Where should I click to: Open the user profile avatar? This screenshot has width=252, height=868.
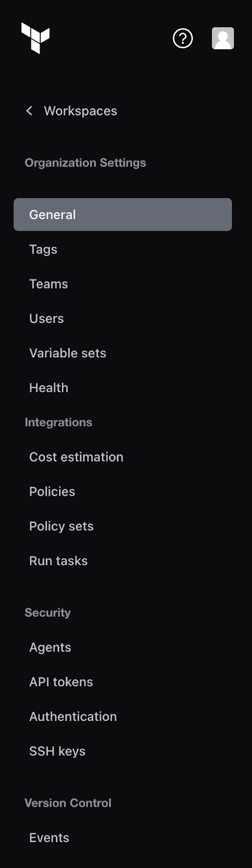223,38
